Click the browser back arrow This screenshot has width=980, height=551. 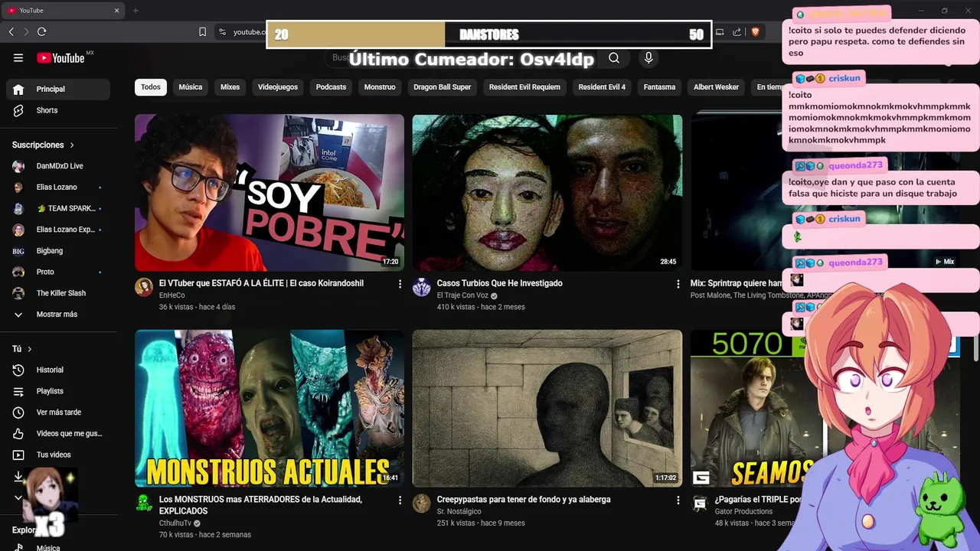(x=11, y=31)
